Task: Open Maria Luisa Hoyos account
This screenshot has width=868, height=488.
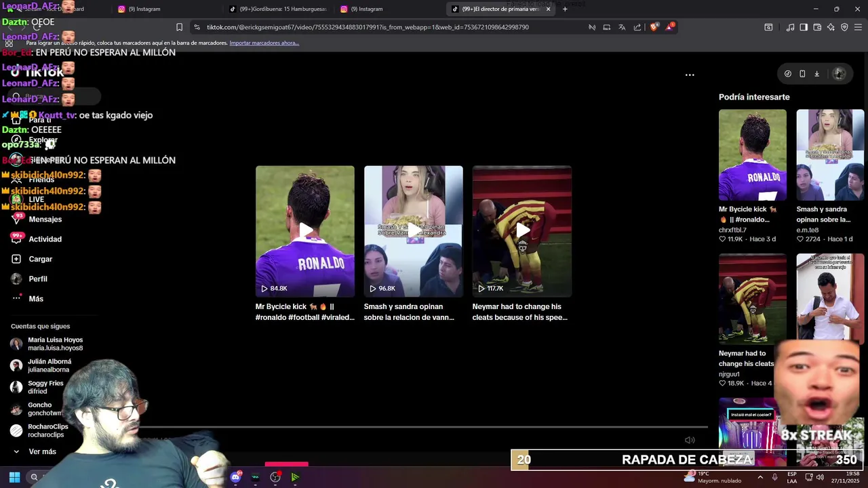Action: [56, 344]
